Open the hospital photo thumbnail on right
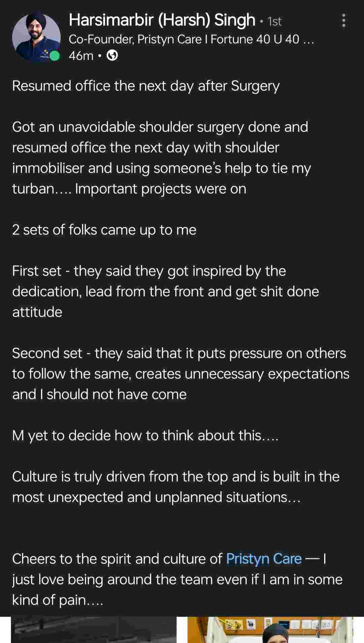Image resolution: width=364 pixels, height=643 pixels. (270, 630)
